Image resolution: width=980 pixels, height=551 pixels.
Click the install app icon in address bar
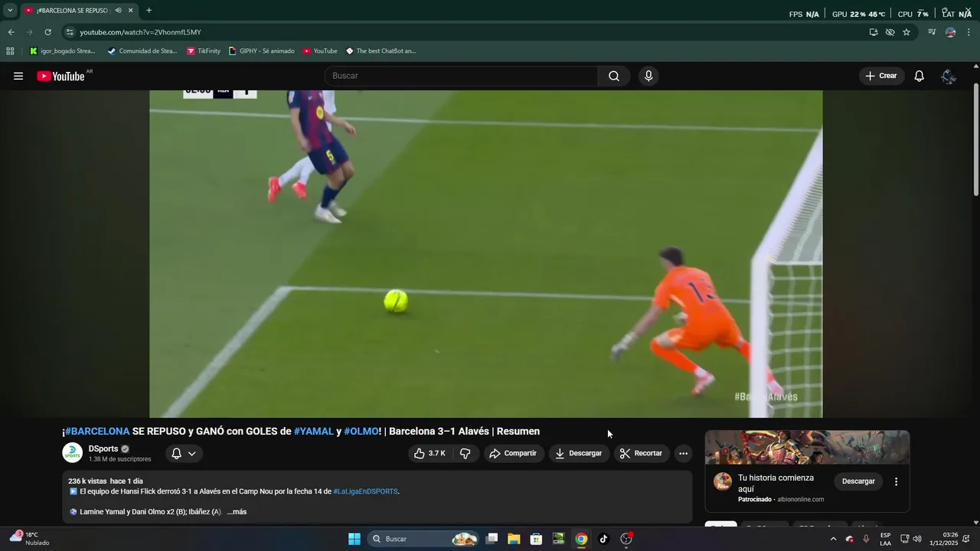point(874,32)
